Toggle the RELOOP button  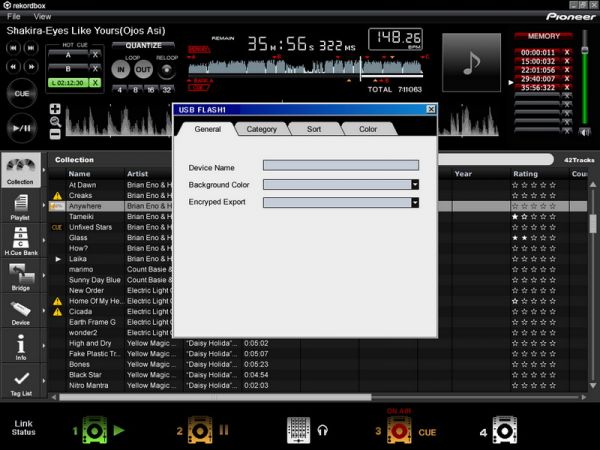click(167, 70)
